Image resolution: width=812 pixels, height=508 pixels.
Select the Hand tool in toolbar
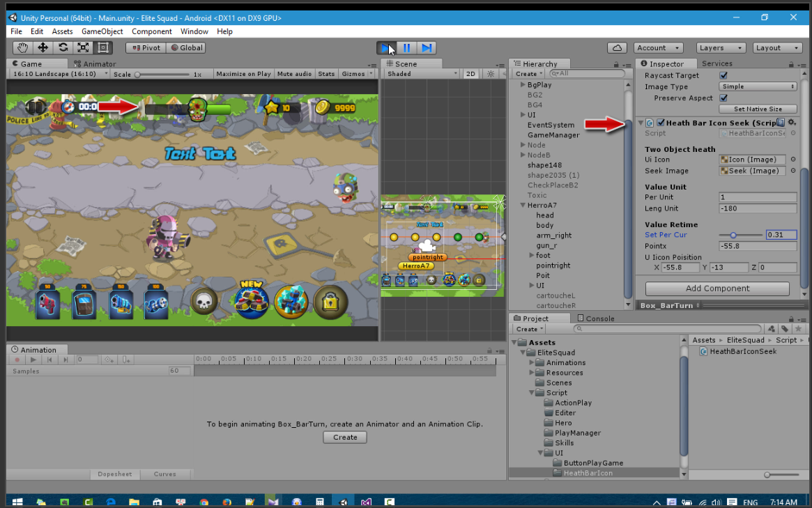[22, 47]
